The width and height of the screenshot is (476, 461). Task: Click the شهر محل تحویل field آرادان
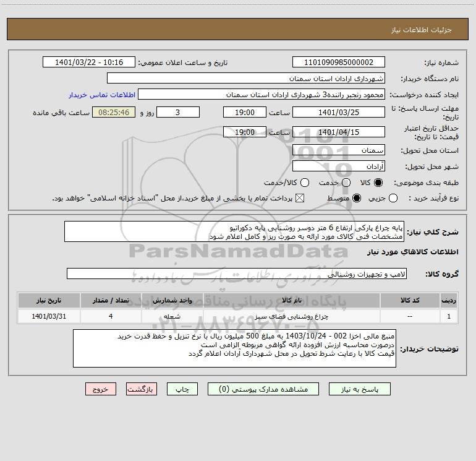(x=339, y=166)
